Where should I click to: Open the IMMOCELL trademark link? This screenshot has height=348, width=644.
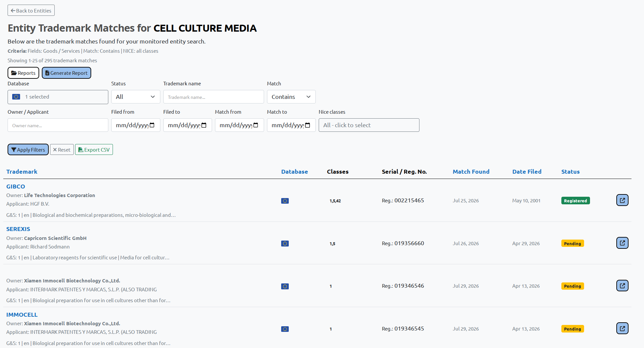coord(22,315)
